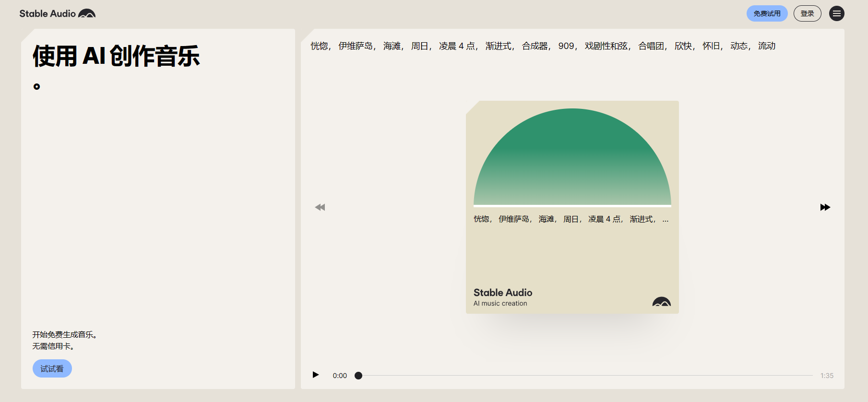
Task: Click the middle of the playback progress track
Action: click(585, 376)
